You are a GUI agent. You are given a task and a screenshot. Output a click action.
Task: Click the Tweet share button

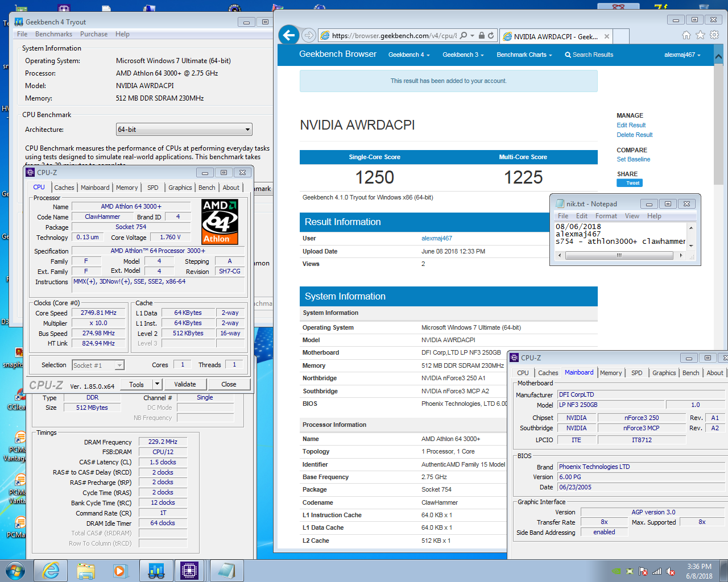pyautogui.click(x=630, y=183)
